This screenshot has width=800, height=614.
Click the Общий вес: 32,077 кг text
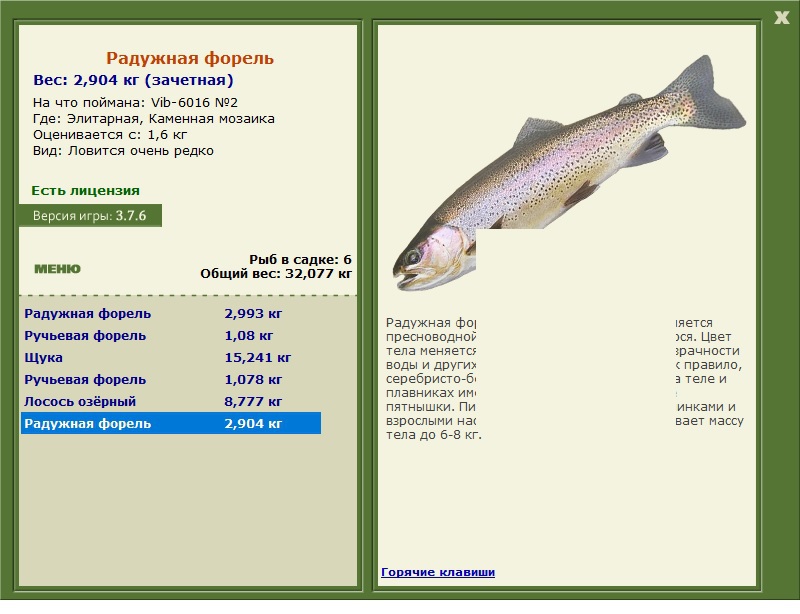[x=276, y=274]
